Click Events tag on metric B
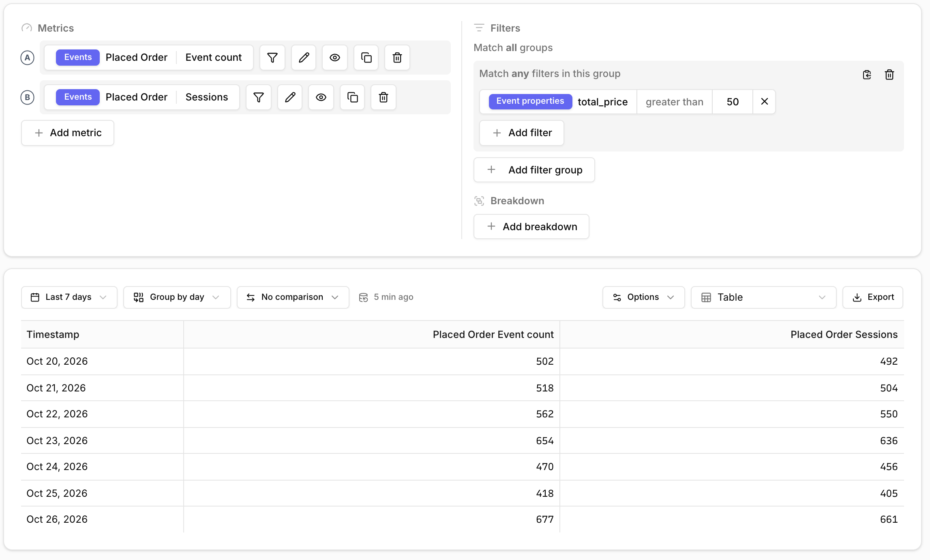 78,97
